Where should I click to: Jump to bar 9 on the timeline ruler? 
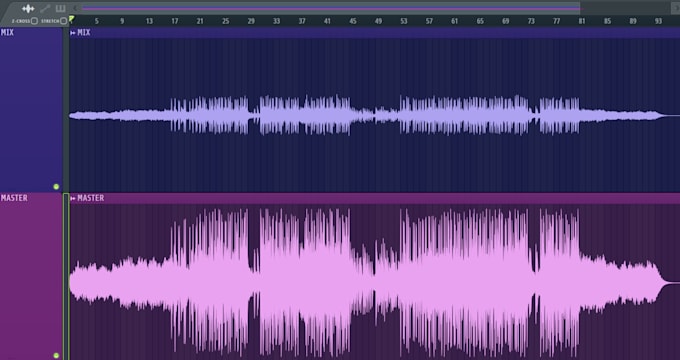coord(122,21)
